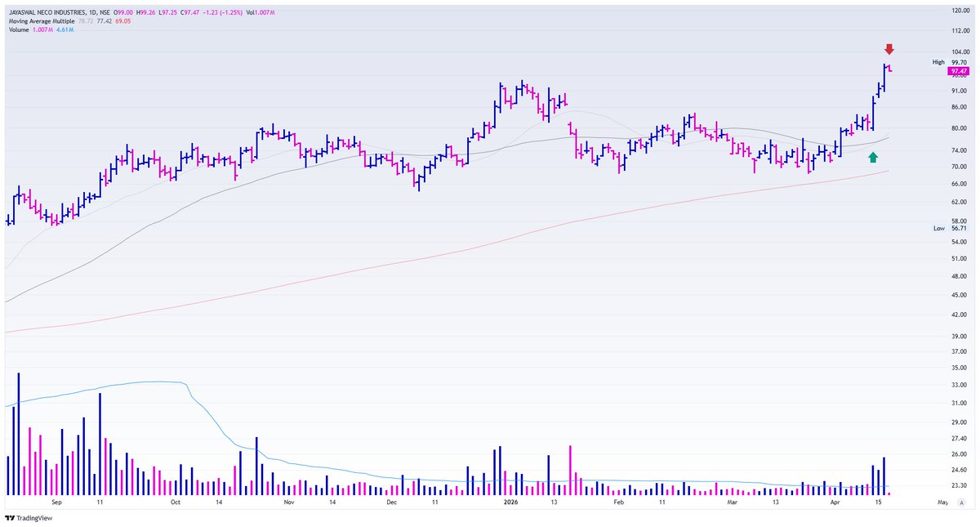Select the high price H99.26 value
Viewport: 980px width, 527px height.
point(145,12)
